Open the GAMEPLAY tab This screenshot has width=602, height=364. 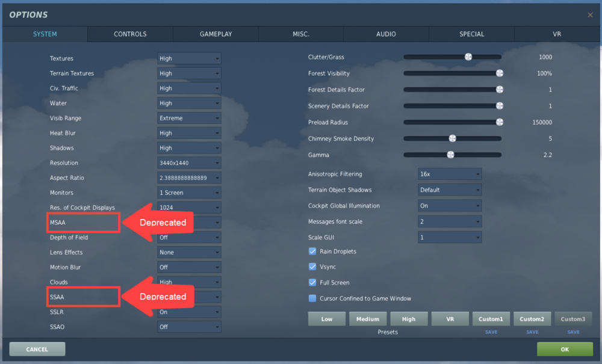(216, 34)
